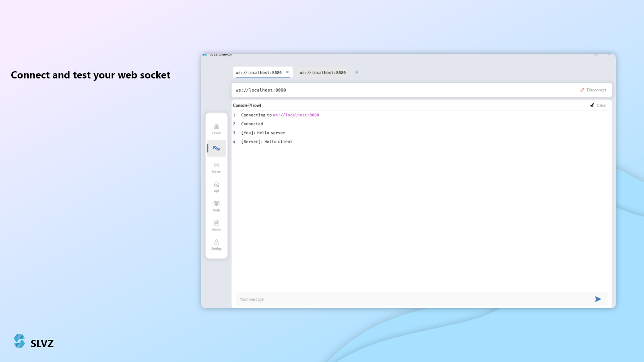Image resolution: width=644 pixels, height=362 pixels.
Task: Select the WebSocket client arrows icon
Action: coord(216,148)
